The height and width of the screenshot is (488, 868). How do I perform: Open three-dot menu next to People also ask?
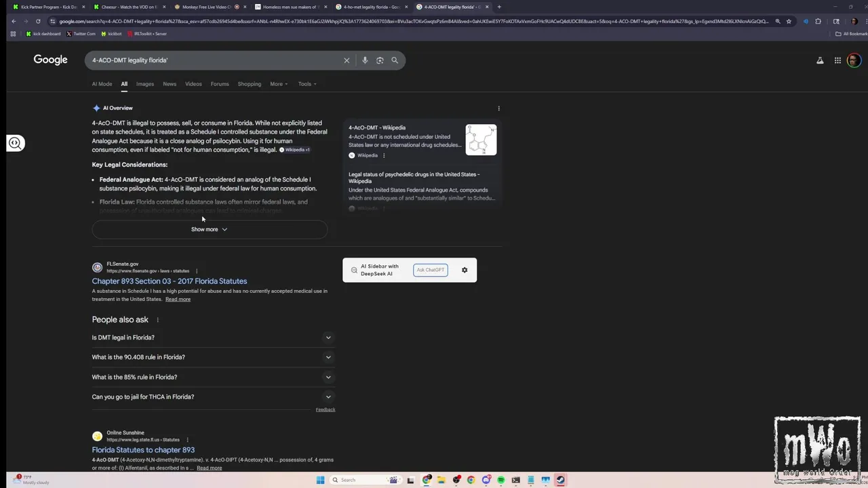157,320
